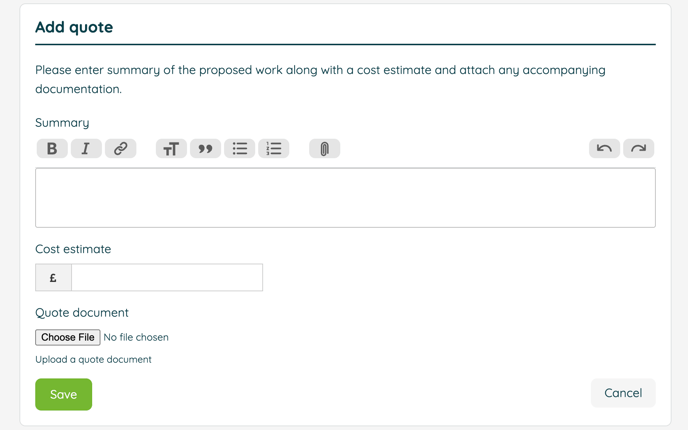Apply italic formatting to summary text

86,149
